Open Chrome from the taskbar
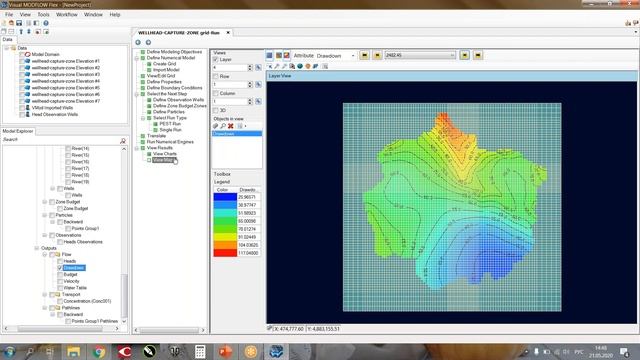 pos(99,351)
